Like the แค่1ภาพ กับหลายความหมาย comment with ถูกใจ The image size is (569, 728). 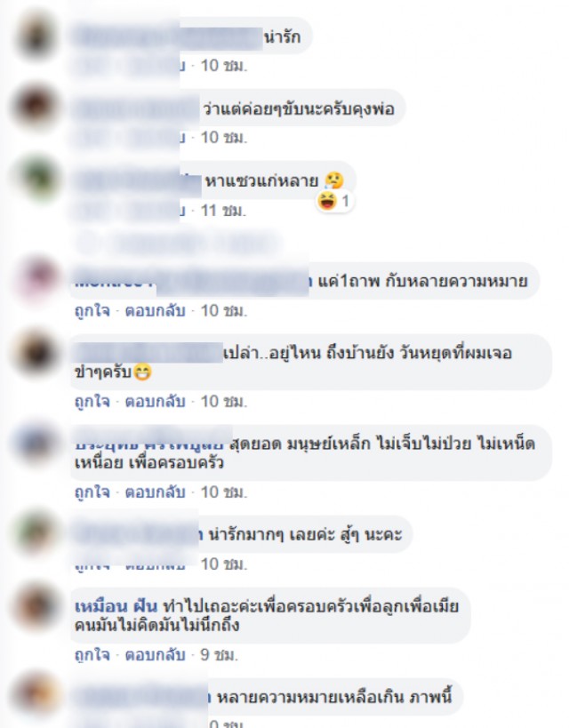pyautogui.click(x=92, y=310)
